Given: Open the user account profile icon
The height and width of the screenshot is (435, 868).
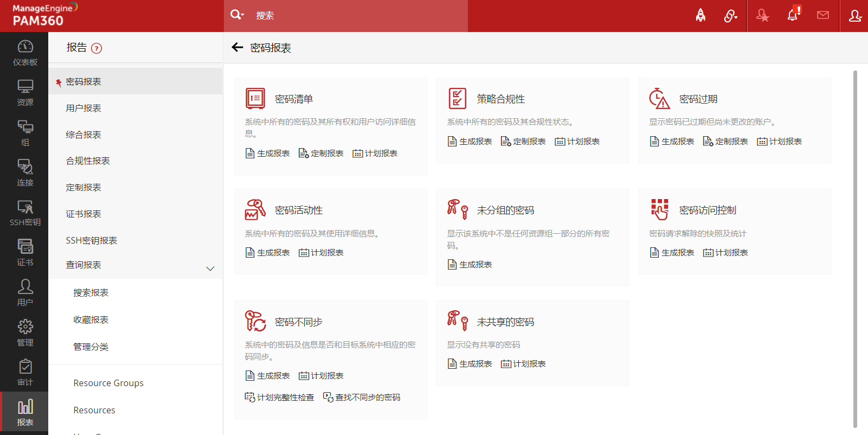Looking at the screenshot, I should [x=855, y=16].
